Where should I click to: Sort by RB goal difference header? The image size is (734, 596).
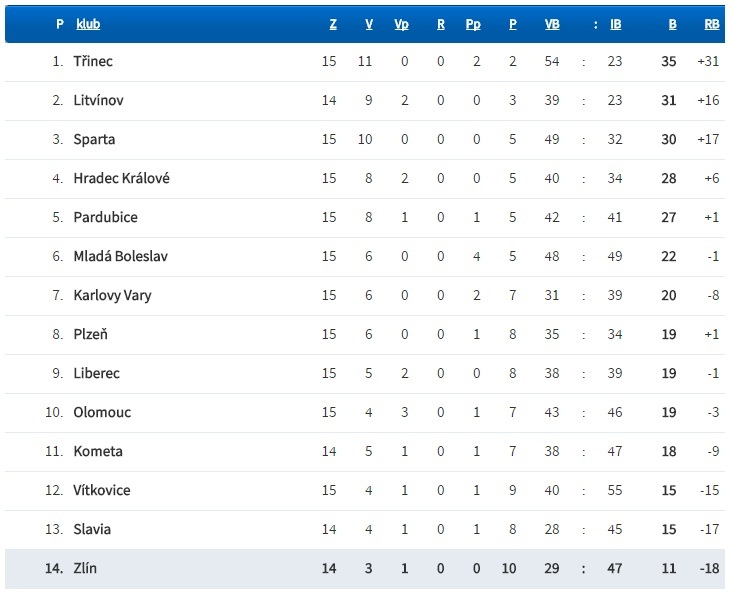point(712,24)
